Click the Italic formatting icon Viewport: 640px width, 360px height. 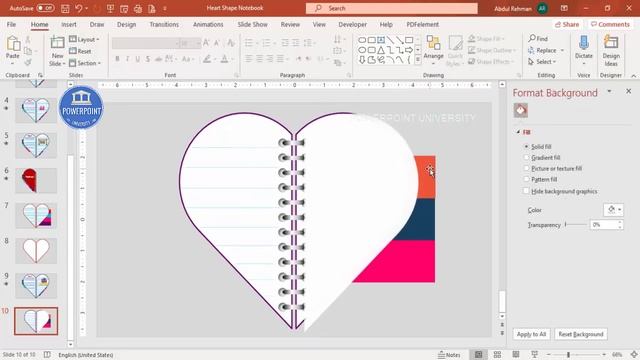(x=128, y=59)
